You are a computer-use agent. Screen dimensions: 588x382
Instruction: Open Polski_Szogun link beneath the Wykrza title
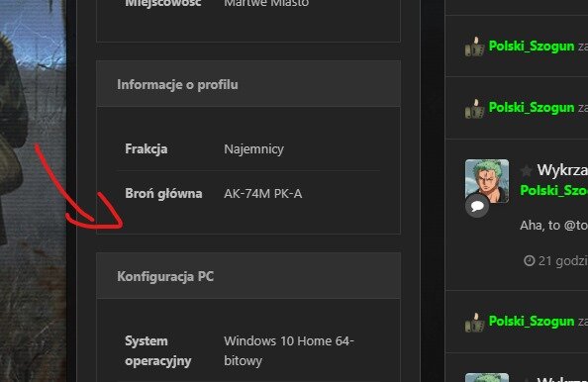[x=554, y=190]
